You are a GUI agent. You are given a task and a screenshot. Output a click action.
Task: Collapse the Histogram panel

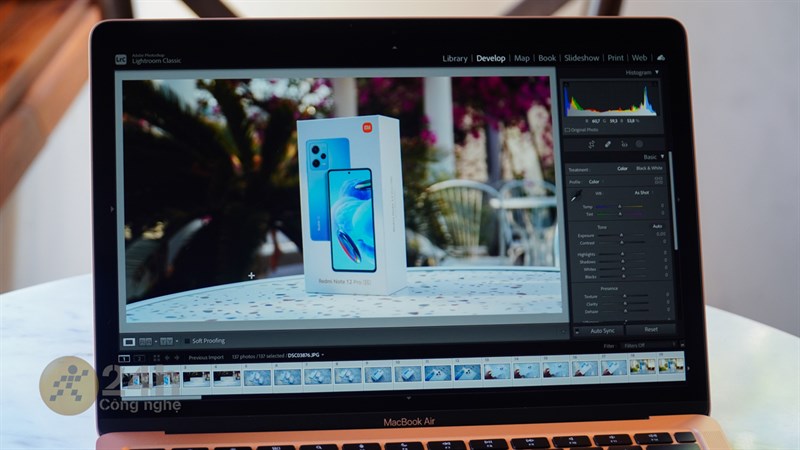[x=657, y=72]
